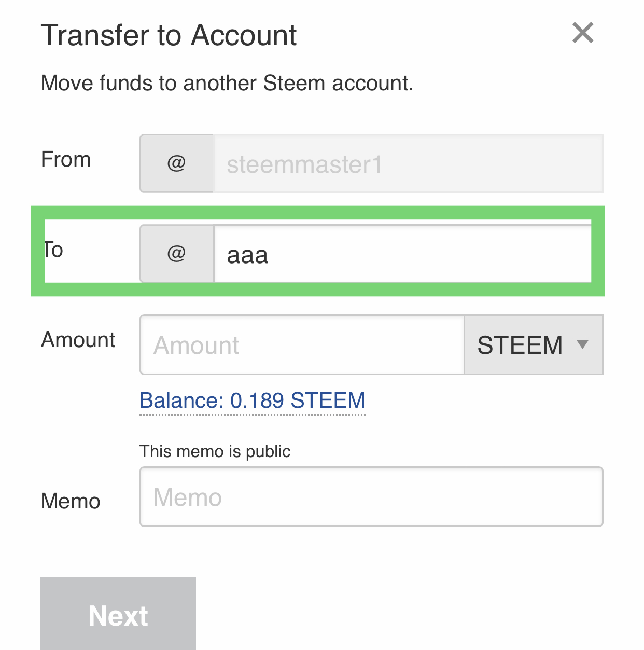Focus the Memo text field

click(x=371, y=497)
